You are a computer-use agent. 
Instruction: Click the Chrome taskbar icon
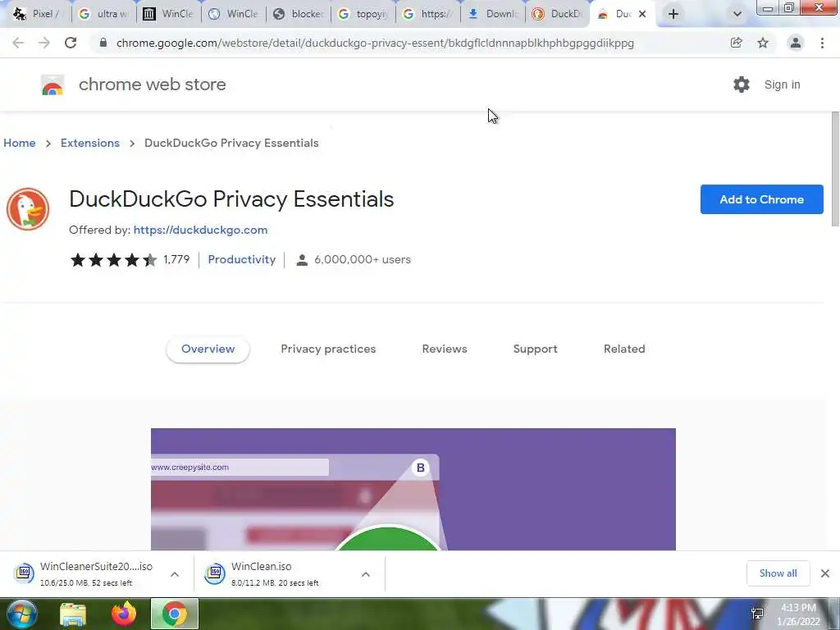click(175, 614)
